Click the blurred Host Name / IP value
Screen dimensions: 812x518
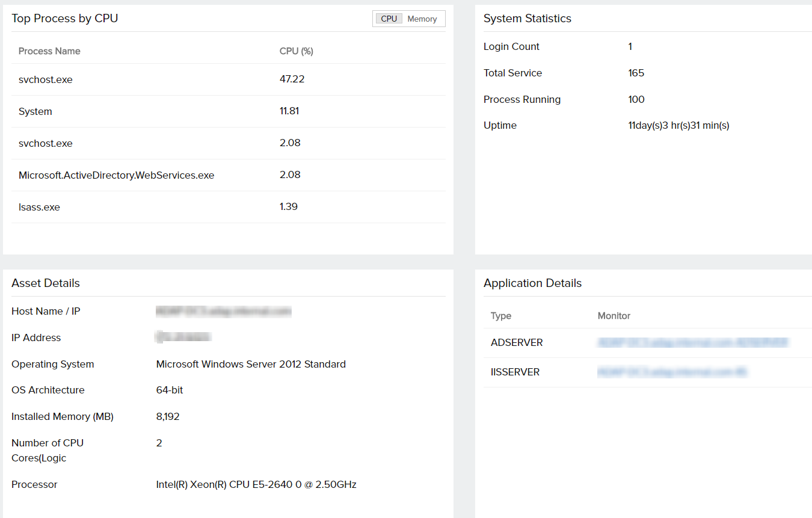(x=223, y=311)
